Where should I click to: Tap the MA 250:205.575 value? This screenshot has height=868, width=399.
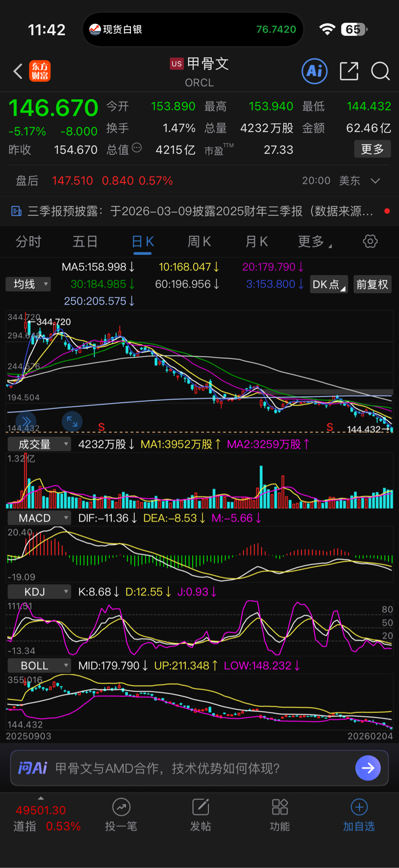click(99, 301)
